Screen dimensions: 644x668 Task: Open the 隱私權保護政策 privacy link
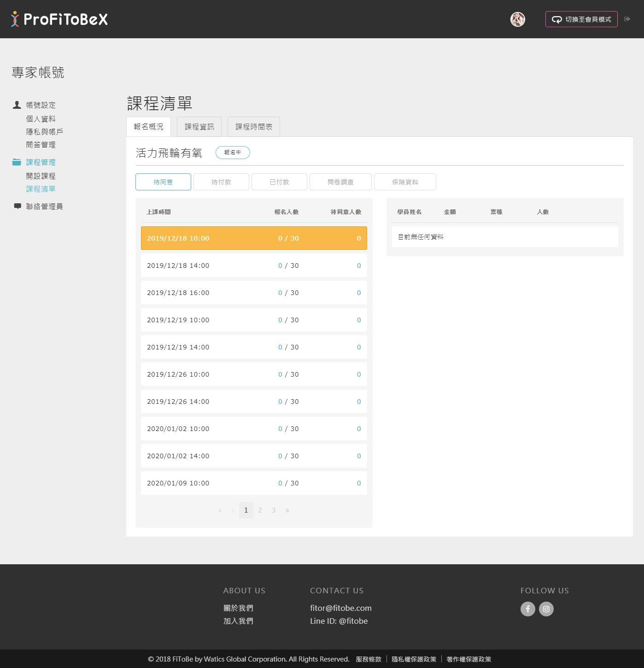[x=414, y=659]
